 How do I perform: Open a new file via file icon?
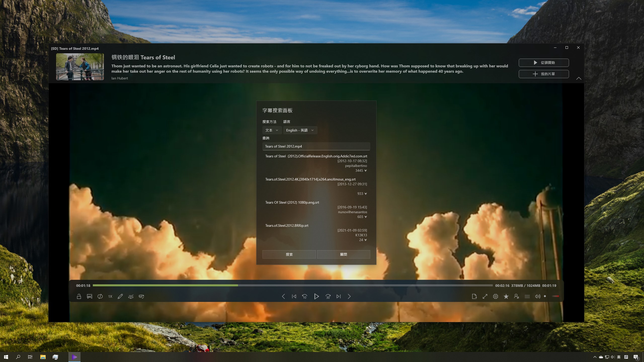coord(474,296)
